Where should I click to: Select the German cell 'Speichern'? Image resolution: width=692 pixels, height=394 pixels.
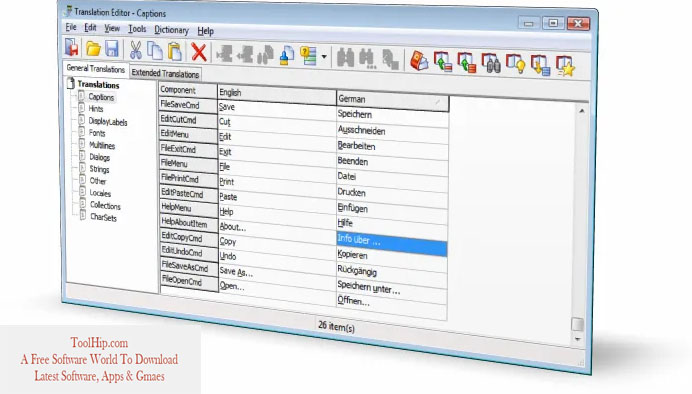[x=392, y=116]
